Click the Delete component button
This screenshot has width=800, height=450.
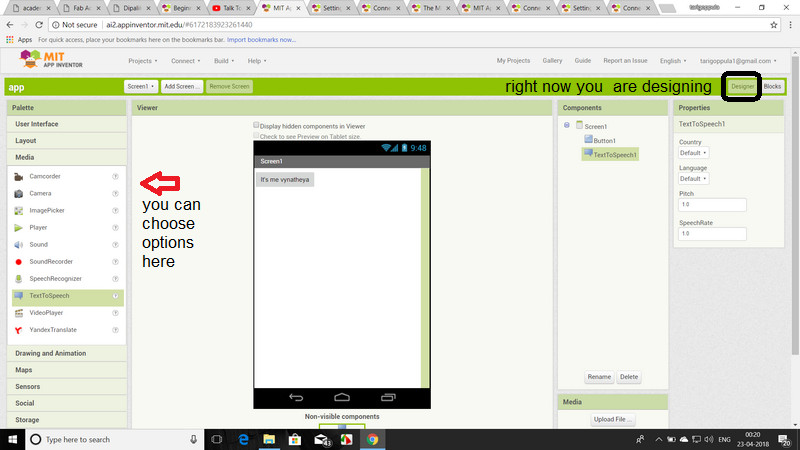(x=629, y=377)
